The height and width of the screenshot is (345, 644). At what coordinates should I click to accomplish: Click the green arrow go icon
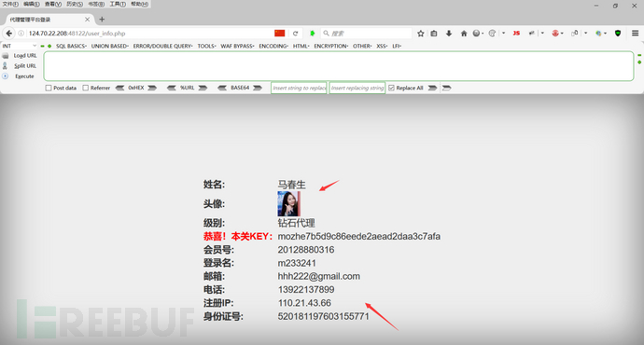(313, 34)
